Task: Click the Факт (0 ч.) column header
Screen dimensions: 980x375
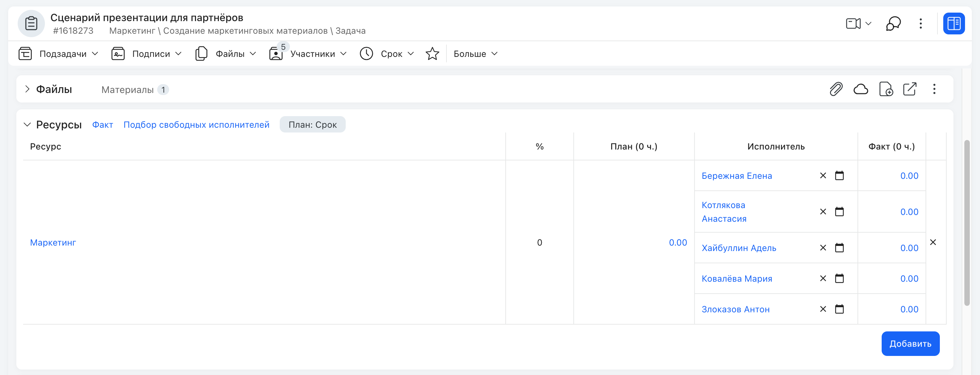Action: click(x=892, y=146)
